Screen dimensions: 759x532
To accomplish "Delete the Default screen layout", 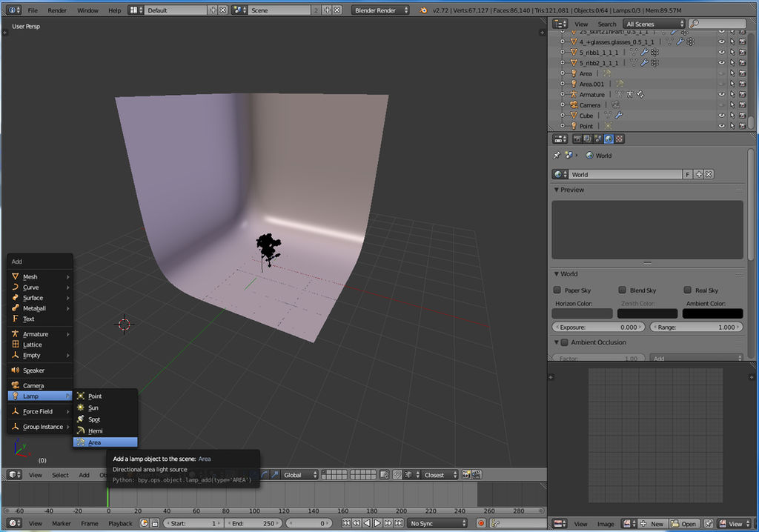I will [x=222, y=10].
